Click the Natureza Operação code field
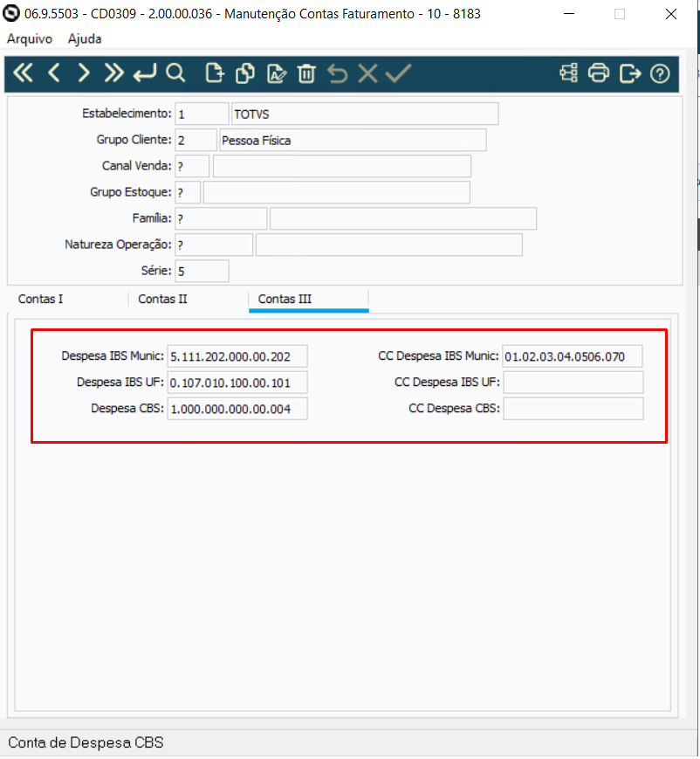Image resolution: width=700 pixels, height=759 pixels. [214, 245]
